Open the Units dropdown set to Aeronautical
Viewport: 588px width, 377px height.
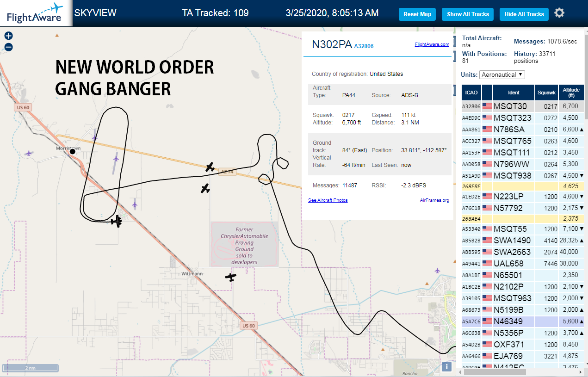click(x=502, y=74)
